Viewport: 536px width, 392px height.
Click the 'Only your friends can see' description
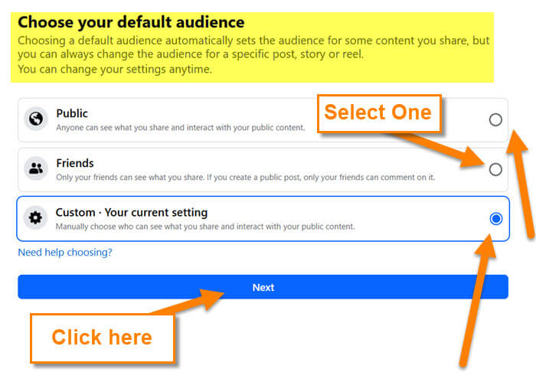pyautogui.click(x=246, y=178)
